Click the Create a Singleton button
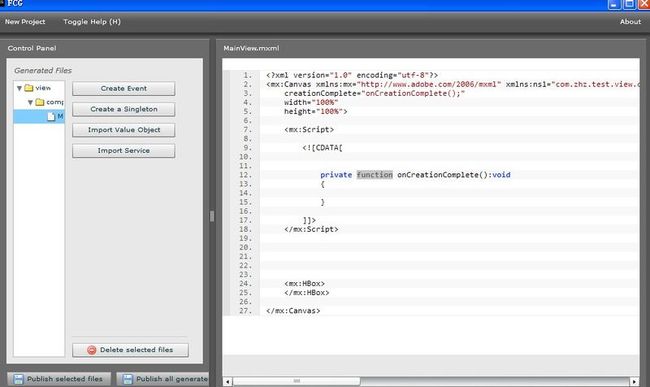This screenshot has width=650, height=387. click(124, 109)
